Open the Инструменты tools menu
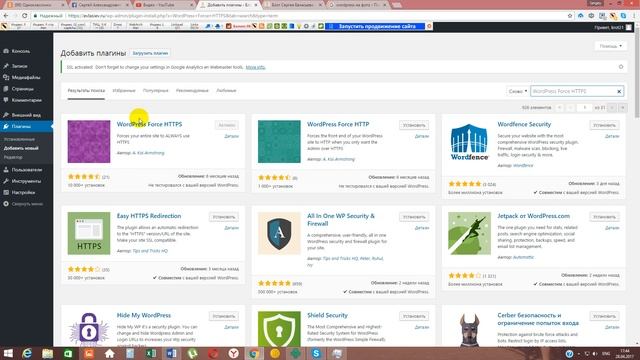This screenshot has width=640, height=360. coord(26,181)
